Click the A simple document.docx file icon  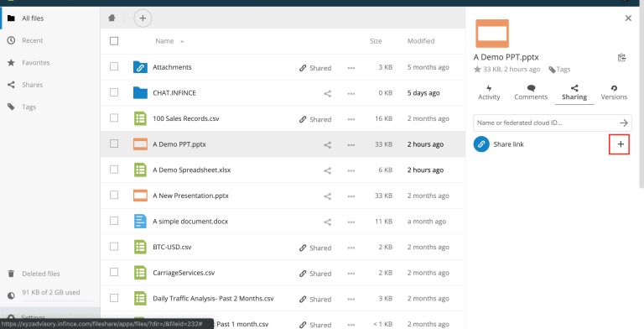141,222
